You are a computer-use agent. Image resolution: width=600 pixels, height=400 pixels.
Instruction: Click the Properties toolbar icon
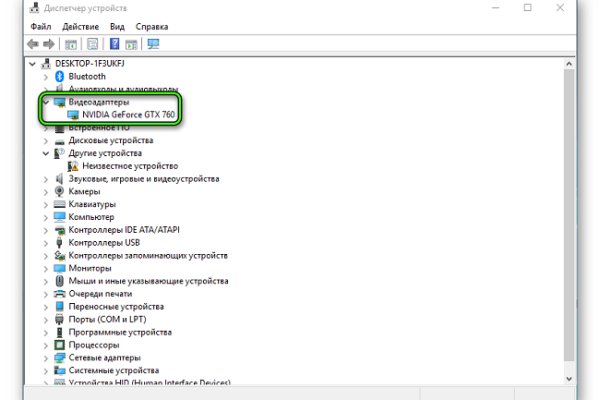coord(92,44)
